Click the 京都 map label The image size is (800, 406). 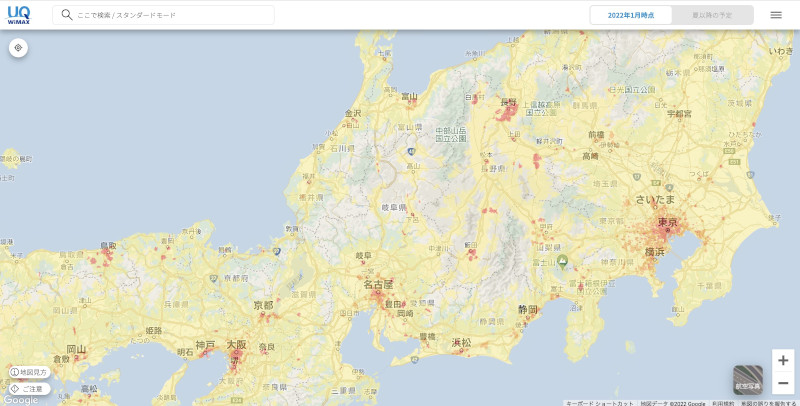pos(263,305)
